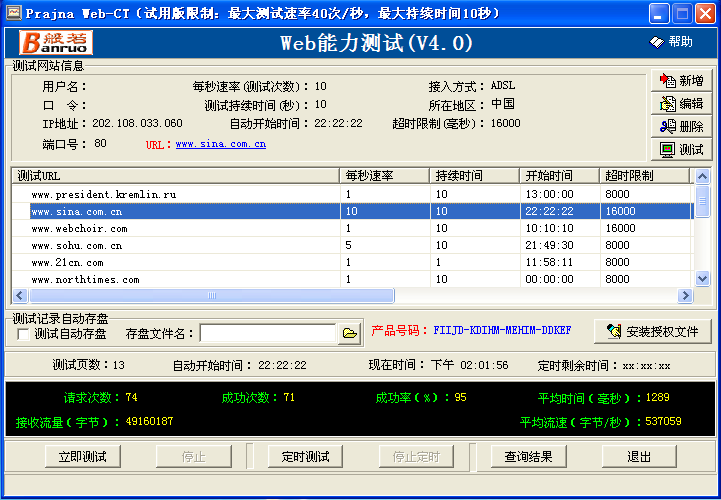Click the 定时测试 button

(x=305, y=456)
